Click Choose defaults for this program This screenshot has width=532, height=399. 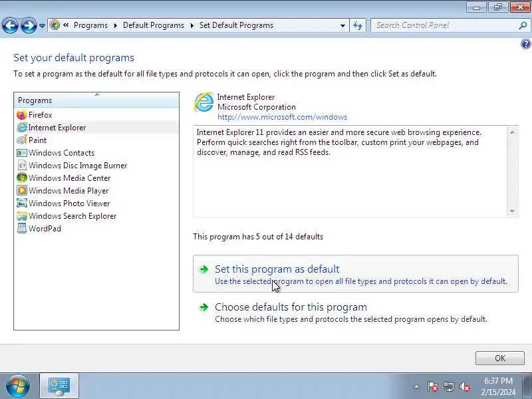(x=356, y=312)
